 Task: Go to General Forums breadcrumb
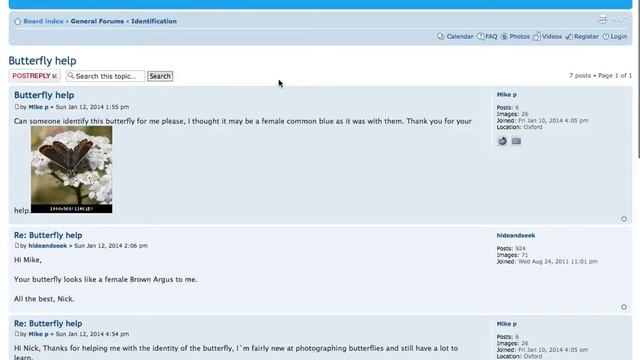(97, 21)
